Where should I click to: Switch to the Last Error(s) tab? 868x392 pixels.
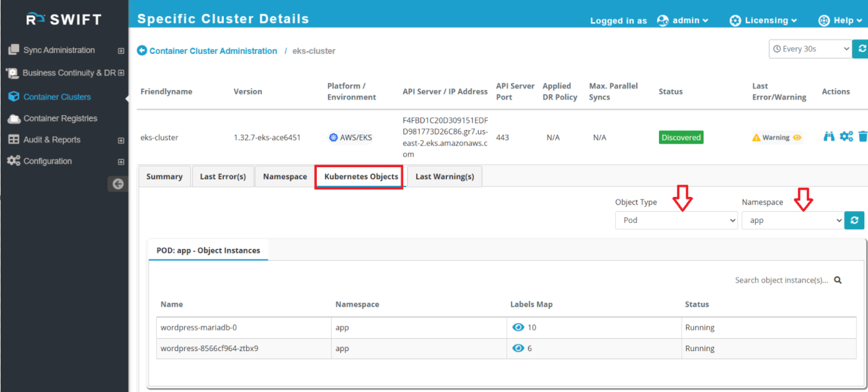pyautogui.click(x=223, y=176)
